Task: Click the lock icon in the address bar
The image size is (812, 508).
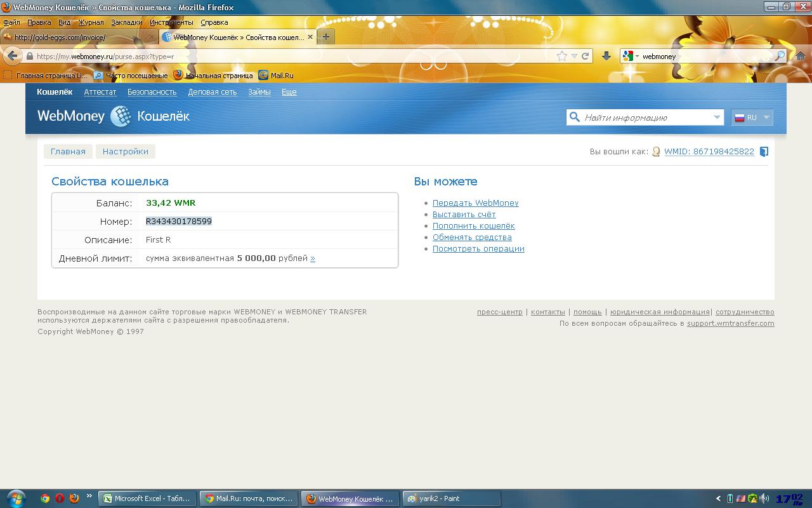Action: [29, 56]
